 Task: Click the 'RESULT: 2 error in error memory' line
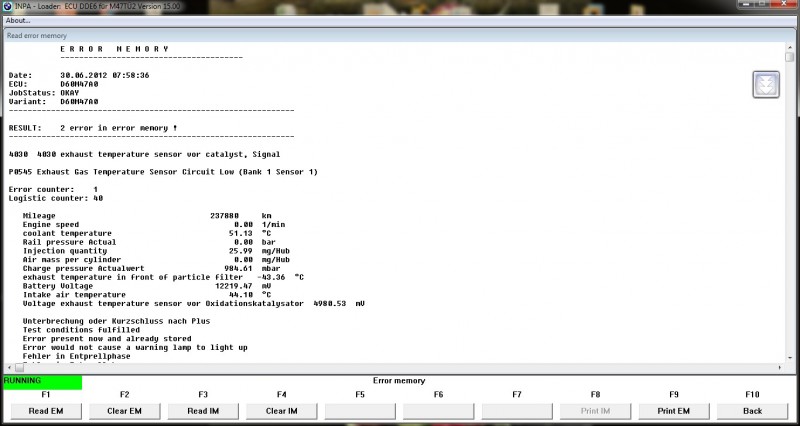[x=93, y=128]
